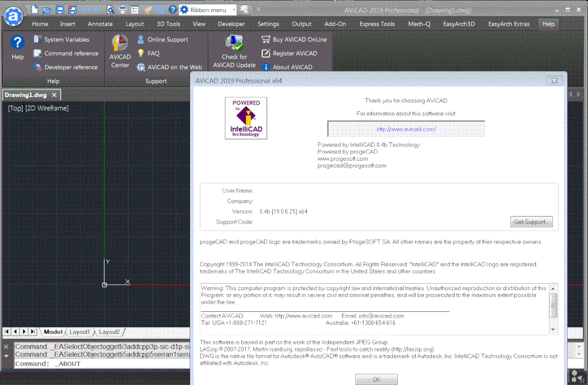Click Buy AViCAD OnLine cart item
The width and height of the screenshot is (588, 385).
coord(294,39)
